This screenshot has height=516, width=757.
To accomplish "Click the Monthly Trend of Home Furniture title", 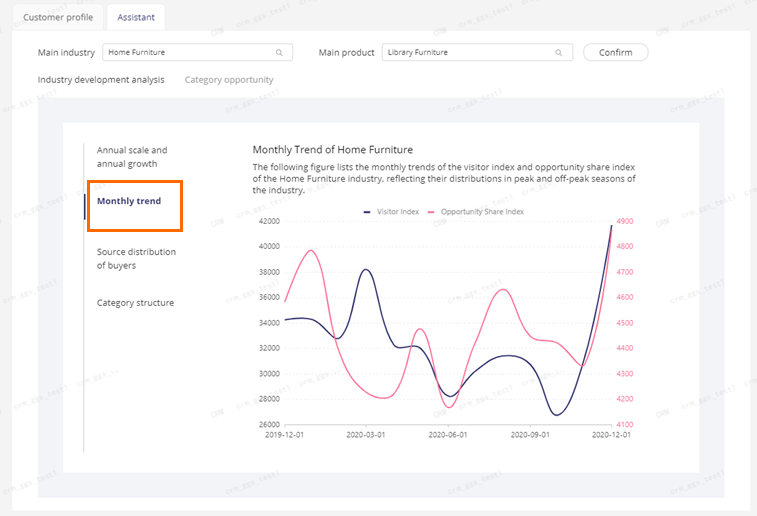I will pyautogui.click(x=332, y=149).
